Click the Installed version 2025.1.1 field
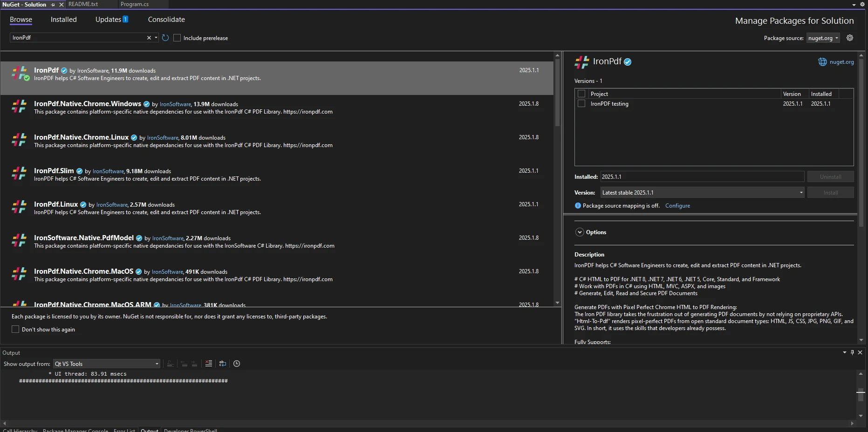Screen dimensions: 868x432 coord(702,177)
